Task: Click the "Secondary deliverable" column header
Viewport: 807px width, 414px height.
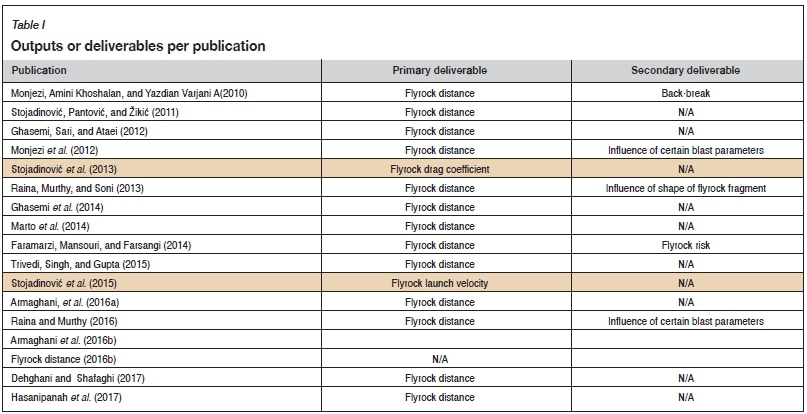Action: coord(685,71)
